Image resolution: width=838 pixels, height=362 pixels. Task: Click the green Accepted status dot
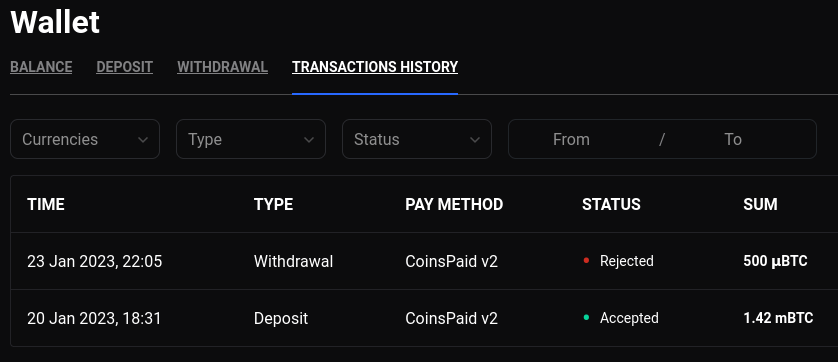click(x=586, y=318)
